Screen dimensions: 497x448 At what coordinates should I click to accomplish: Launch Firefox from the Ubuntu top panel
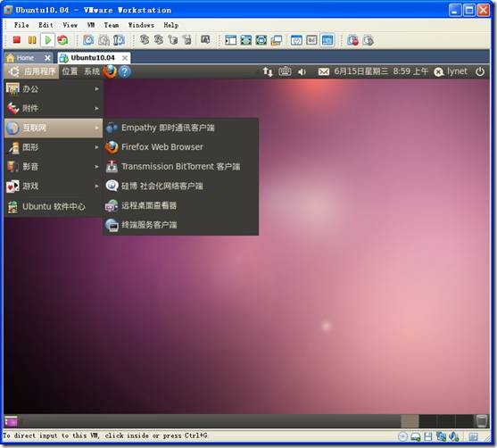[x=110, y=71]
